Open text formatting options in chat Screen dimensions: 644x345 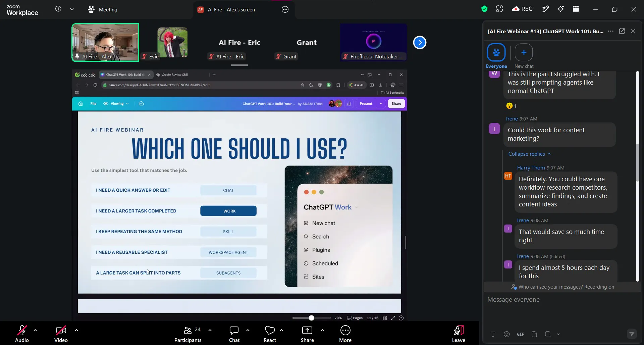click(x=493, y=334)
